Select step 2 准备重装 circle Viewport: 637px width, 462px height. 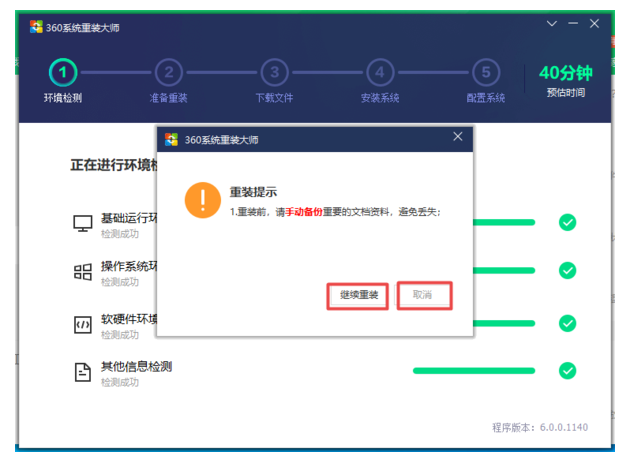click(x=169, y=72)
